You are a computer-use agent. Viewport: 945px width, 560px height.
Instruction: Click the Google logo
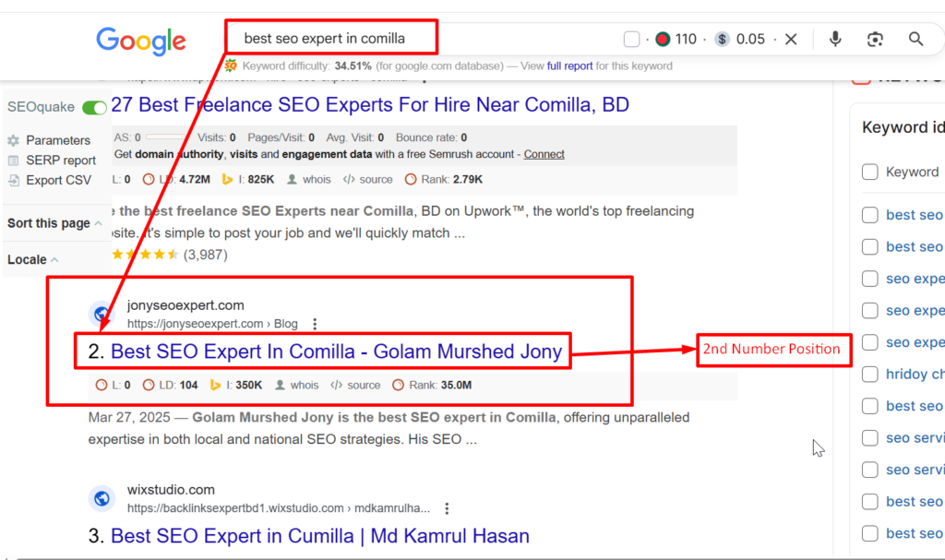tap(141, 42)
